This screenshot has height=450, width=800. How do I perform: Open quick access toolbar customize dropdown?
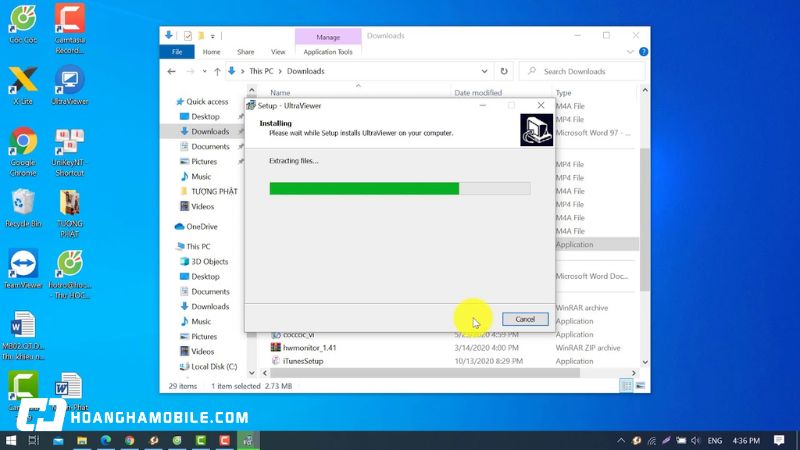point(213,36)
